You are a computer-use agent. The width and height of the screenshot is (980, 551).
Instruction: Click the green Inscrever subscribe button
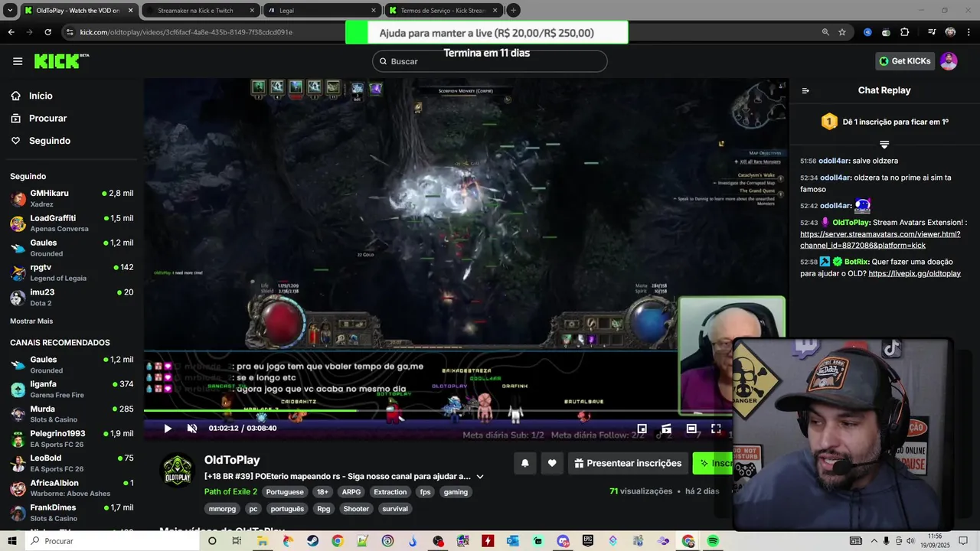(x=713, y=463)
